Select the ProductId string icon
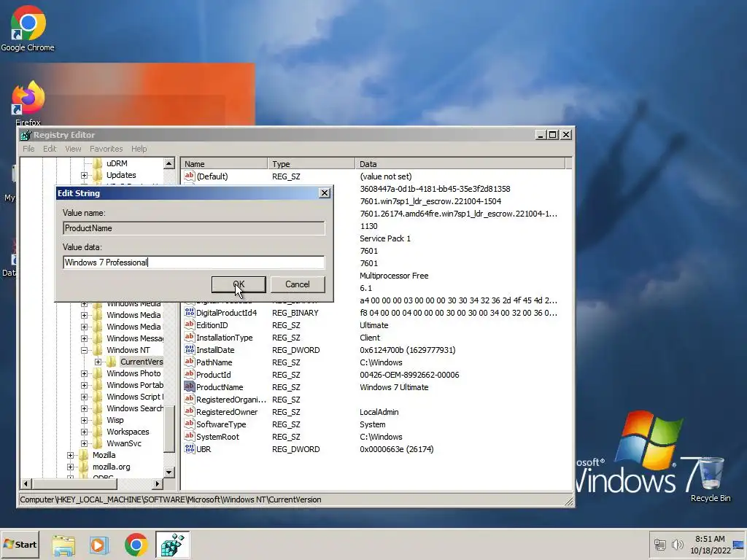Screen dimensions: 747x560 (x=189, y=374)
